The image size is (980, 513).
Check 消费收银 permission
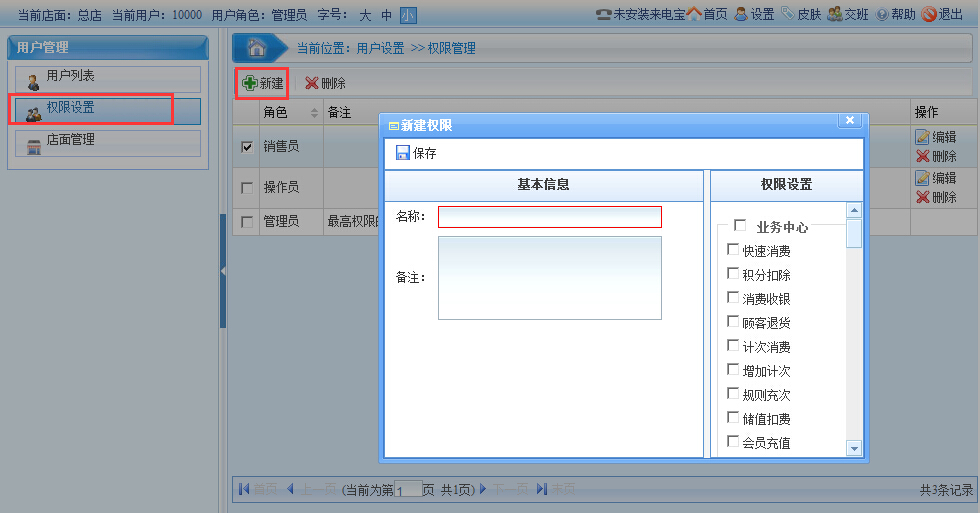point(733,297)
